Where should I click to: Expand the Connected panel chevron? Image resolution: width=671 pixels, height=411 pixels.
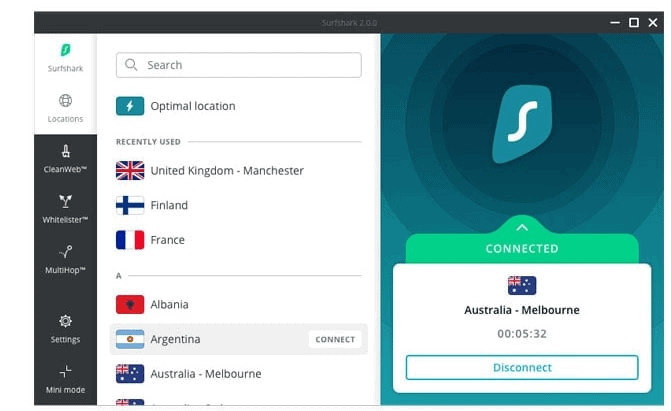(x=522, y=228)
